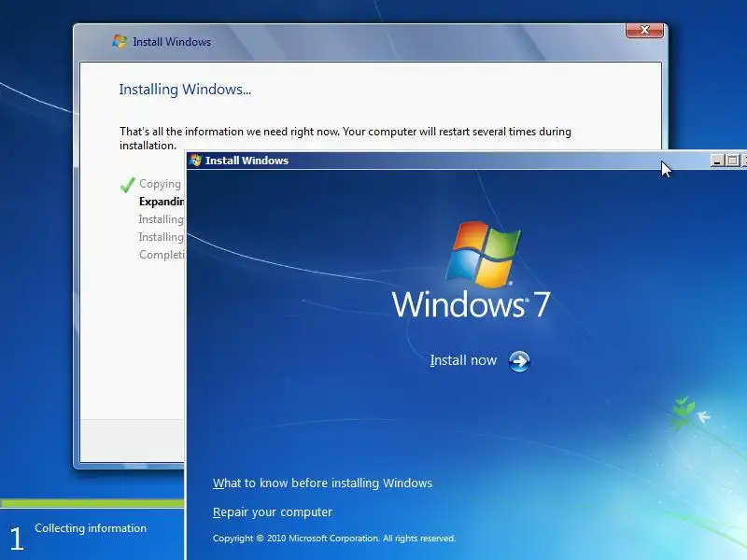Click the Windows 7 wordmark text
The width and height of the screenshot is (747, 560).
click(472, 305)
